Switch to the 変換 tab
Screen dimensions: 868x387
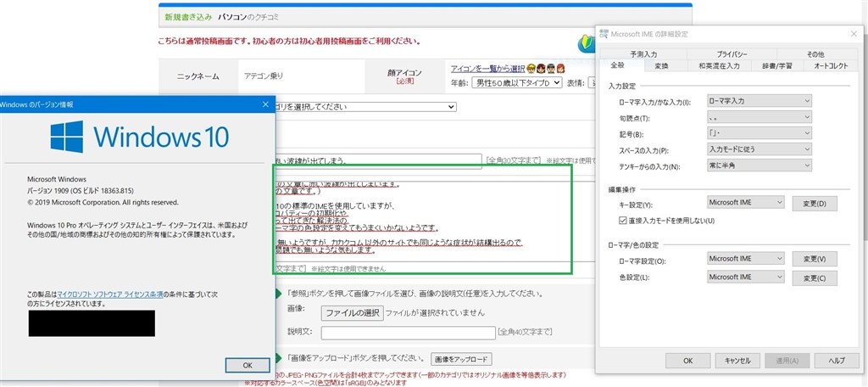[x=661, y=66]
